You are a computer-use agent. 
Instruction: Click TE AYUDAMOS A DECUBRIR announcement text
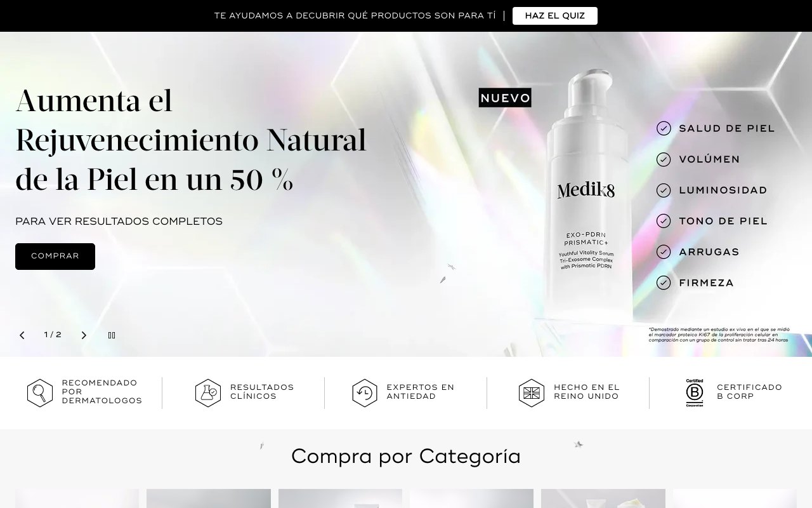pyautogui.click(x=355, y=16)
